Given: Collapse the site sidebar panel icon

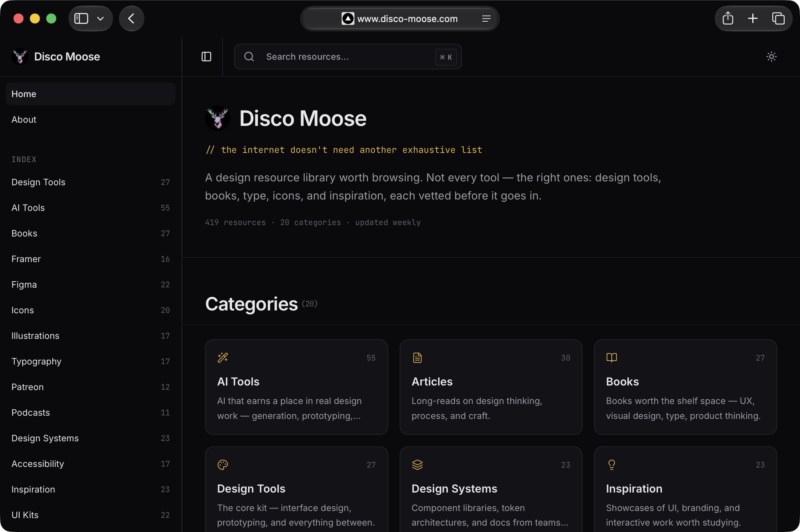Looking at the screenshot, I should tap(206, 57).
